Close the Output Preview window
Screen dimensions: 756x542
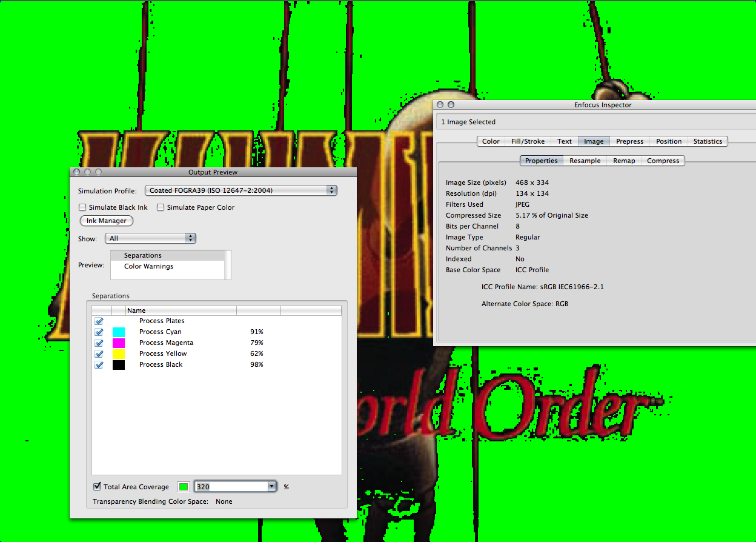click(78, 172)
